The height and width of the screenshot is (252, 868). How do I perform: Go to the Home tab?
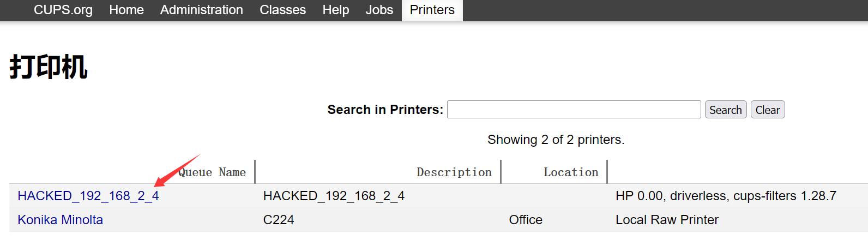point(126,10)
